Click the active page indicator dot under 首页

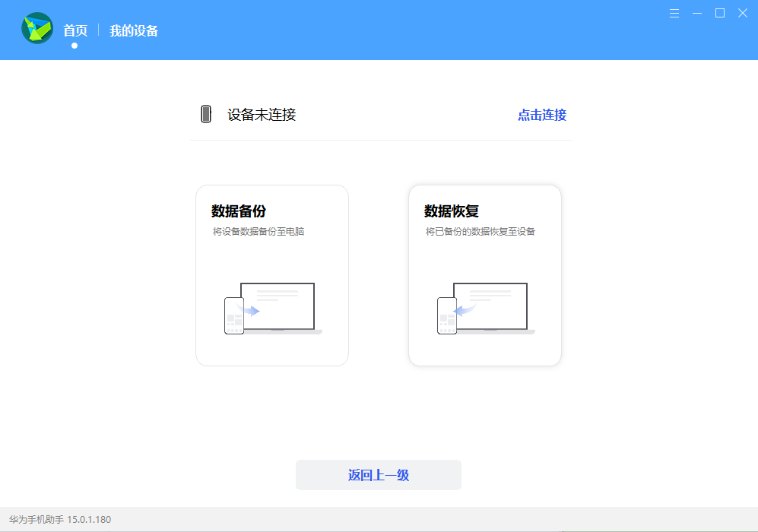[x=74, y=45]
